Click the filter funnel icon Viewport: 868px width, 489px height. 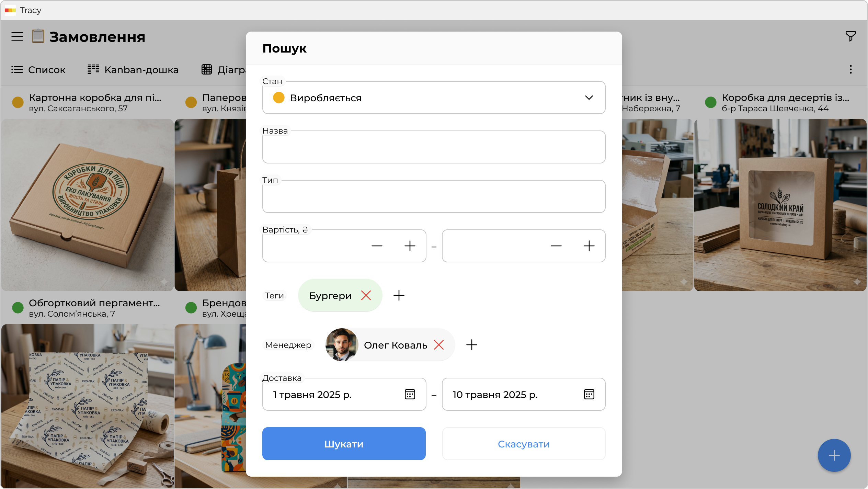click(x=850, y=36)
